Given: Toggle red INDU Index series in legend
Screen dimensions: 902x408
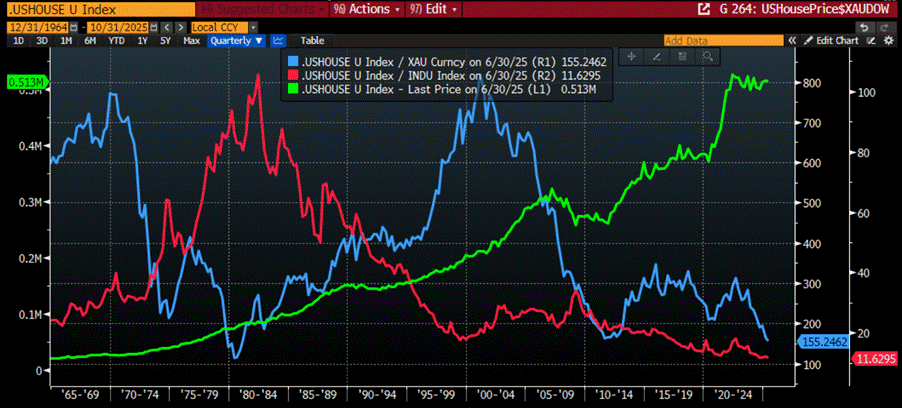Looking at the screenshot, I should coord(292,75).
